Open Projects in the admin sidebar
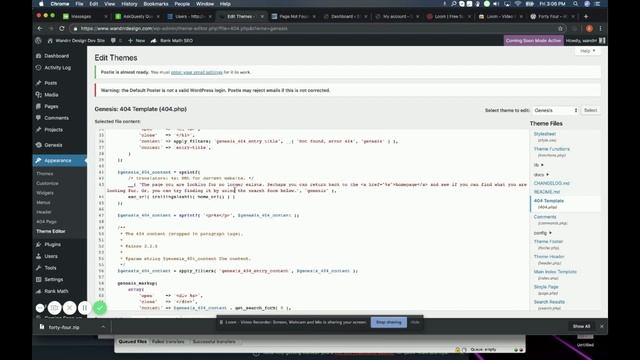Image resolution: width=640 pixels, height=360 pixels. (x=53, y=130)
